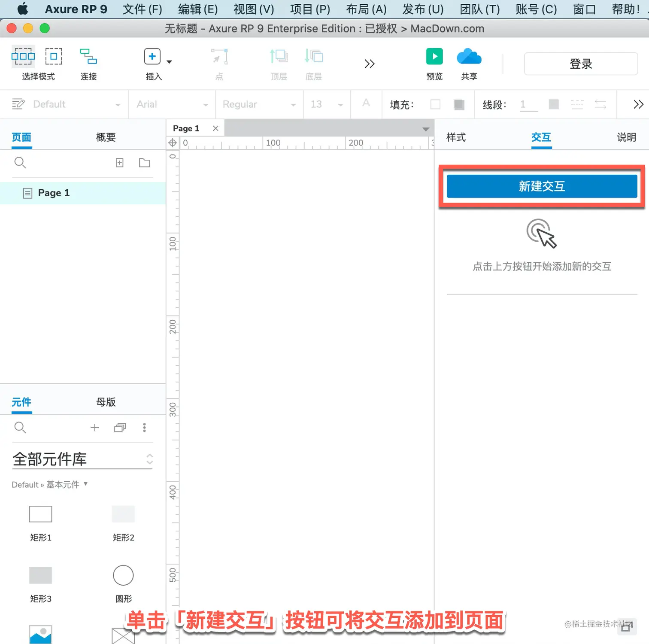Viewport: 649px width, 644px height.
Task: Switch to the Interactions (交互) tab
Action: pyautogui.click(x=541, y=137)
